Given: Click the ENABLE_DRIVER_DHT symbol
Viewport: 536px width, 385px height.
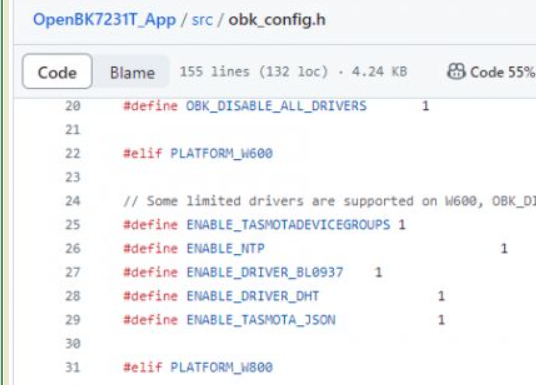Looking at the screenshot, I should 253,296.
